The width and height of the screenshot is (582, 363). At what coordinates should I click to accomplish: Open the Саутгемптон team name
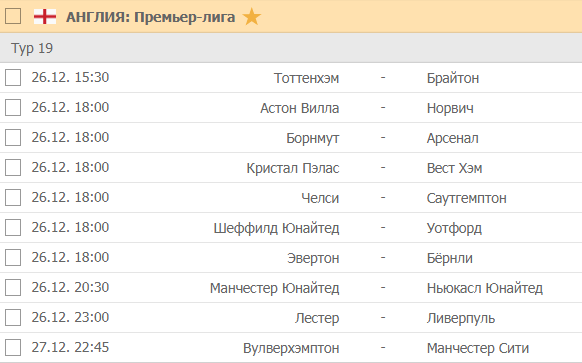pyautogui.click(x=467, y=198)
